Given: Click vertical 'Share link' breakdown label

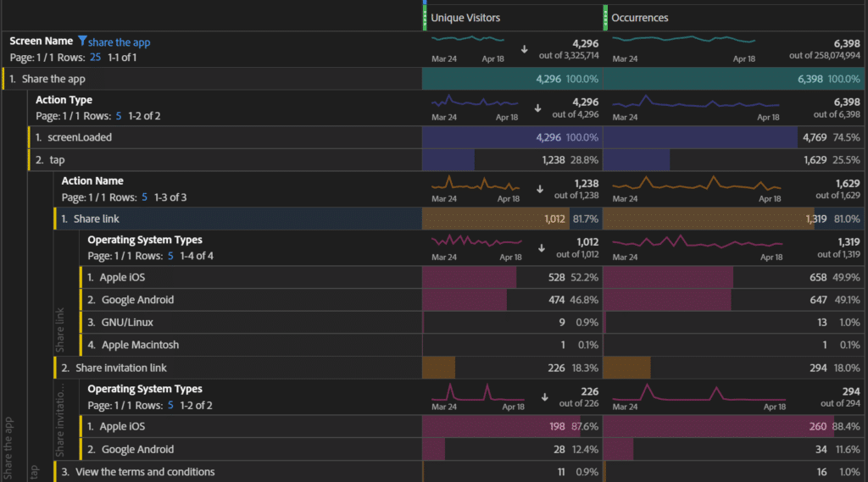Looking at the screenshot, I should tap(60, 330).
